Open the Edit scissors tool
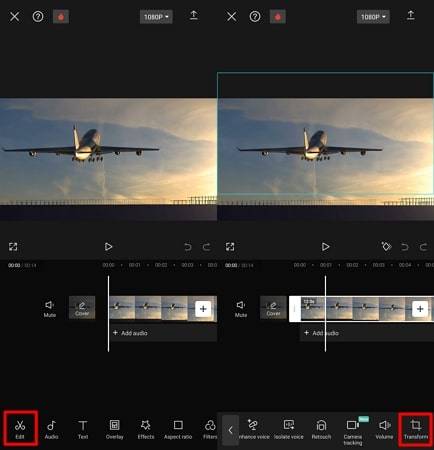The height and width of the screenshot is (450, 434). [20, 429]
